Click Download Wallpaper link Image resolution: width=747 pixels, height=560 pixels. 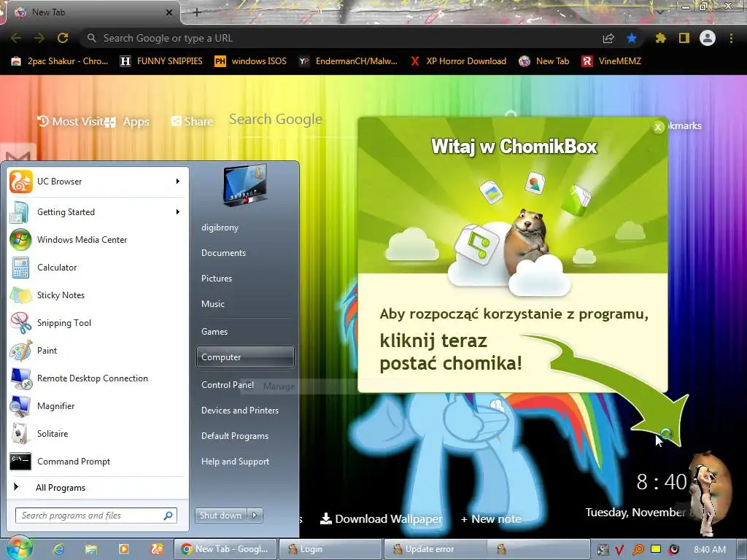[x=381, y=518]
